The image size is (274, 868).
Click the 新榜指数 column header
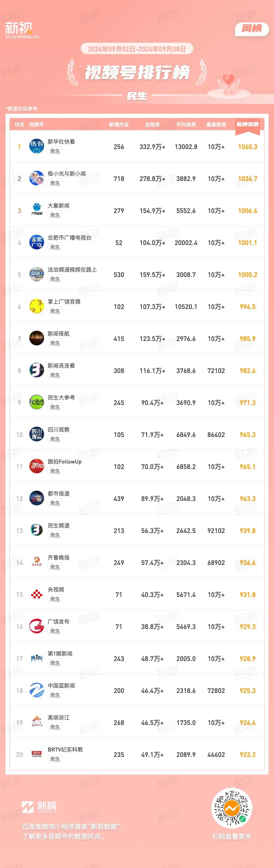click(x=248, y=124)
